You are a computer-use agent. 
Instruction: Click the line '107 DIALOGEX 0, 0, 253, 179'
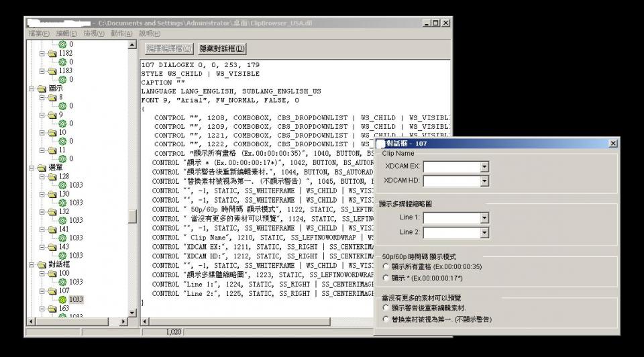tap(201, 65)
